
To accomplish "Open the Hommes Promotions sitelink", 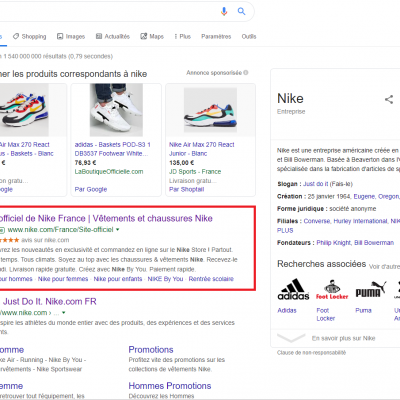I will click(x=170, y=386).
